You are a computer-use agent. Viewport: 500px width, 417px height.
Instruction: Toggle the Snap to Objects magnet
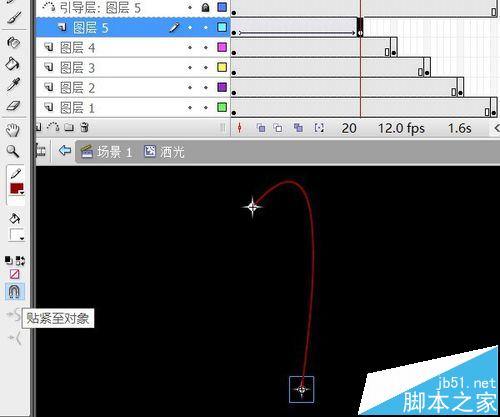[14, 291]
